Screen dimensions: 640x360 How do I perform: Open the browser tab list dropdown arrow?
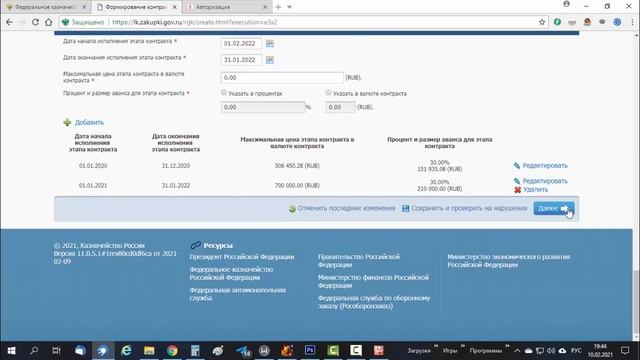289,7
